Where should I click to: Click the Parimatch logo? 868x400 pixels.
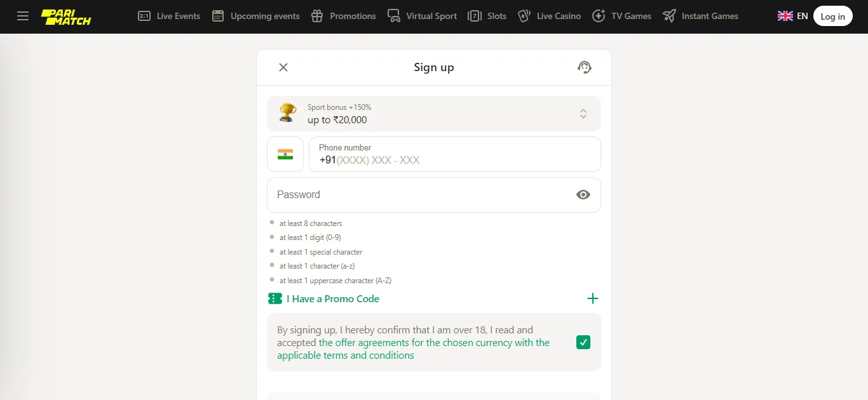pyautogui.click(x=66, y=17)
